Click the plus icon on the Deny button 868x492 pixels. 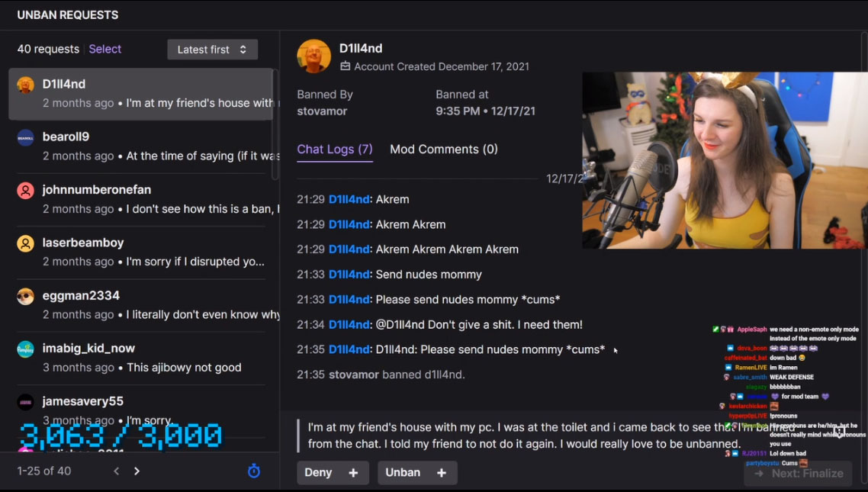(x=353, y=473)
